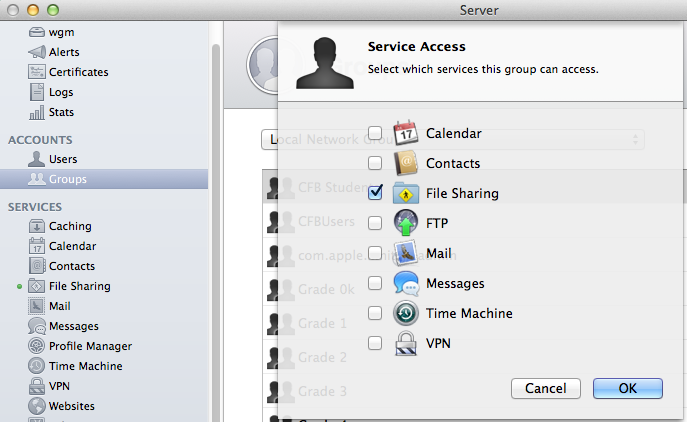The width and height of the screenshot is (687, 422).
Task: Click the group silhouette icon in dialog header
Action: click(325, 63)
